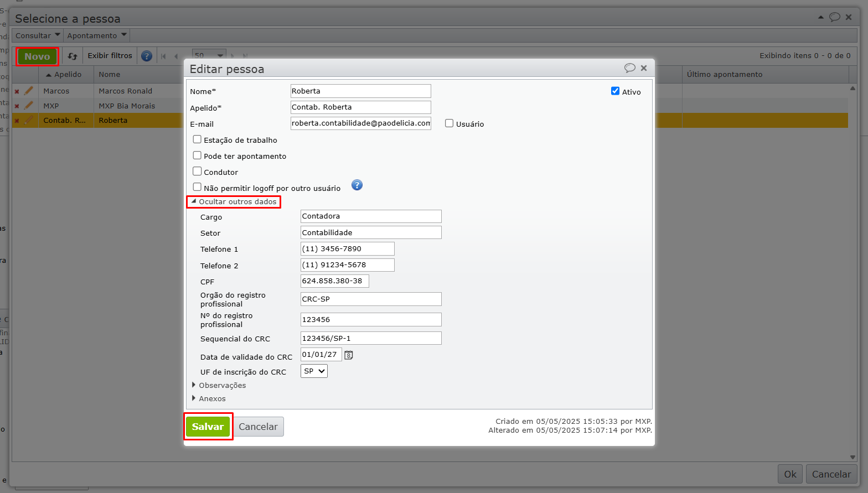Edit the Contab. R... row with its pencil icon

[x=29, y=120]
